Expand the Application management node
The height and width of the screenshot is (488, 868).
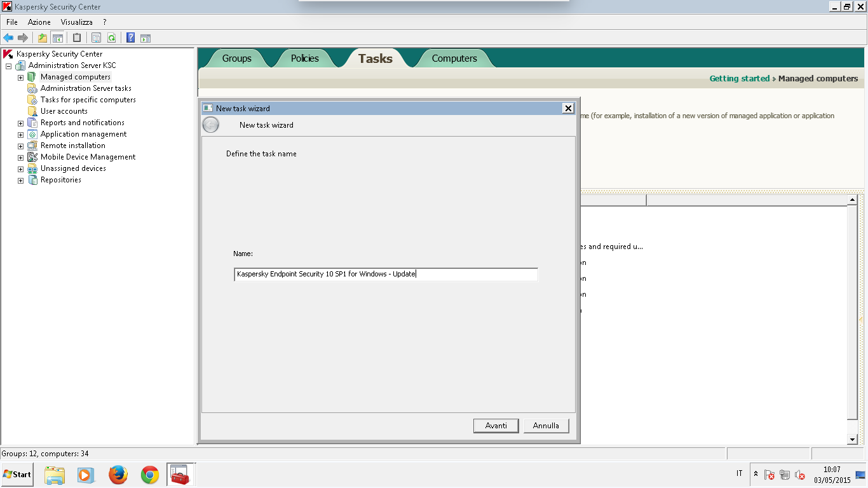point(20,134)
